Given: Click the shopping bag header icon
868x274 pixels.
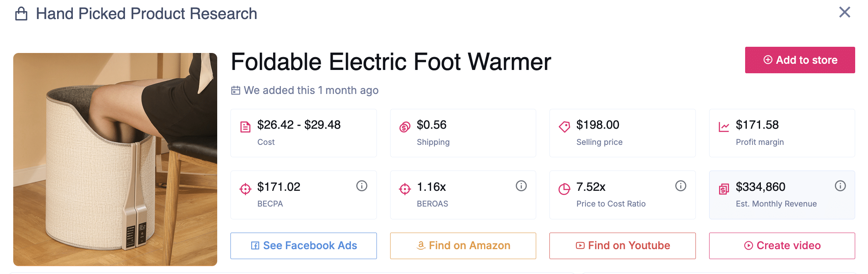Looking at the screenshot, I should pyautogui.click(x=21, y=14).
